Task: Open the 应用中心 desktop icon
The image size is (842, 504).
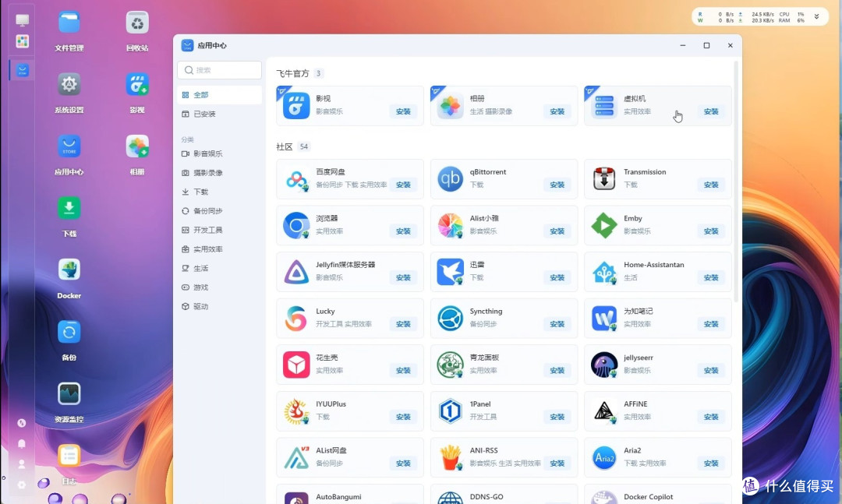Action: click(x=69, y=146)
